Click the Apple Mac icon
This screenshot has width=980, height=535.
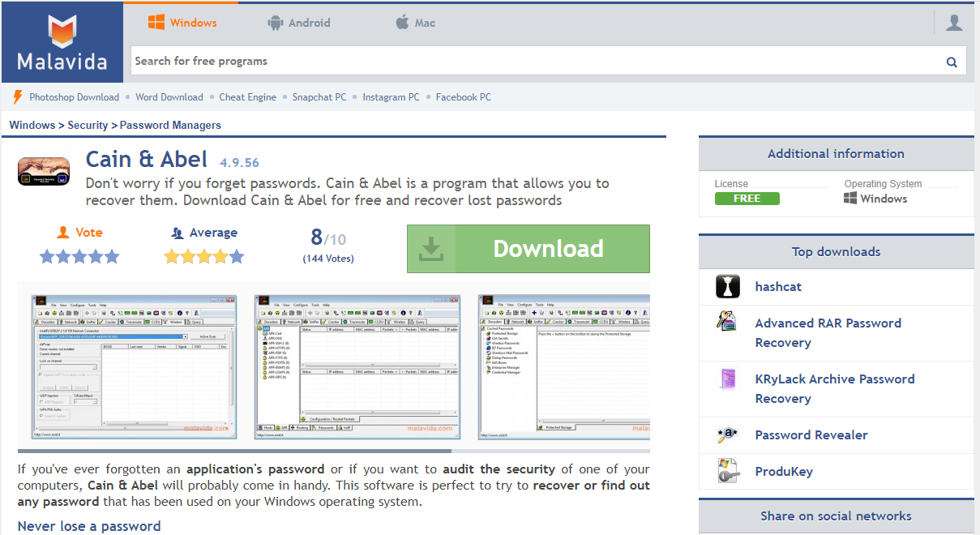402,23
